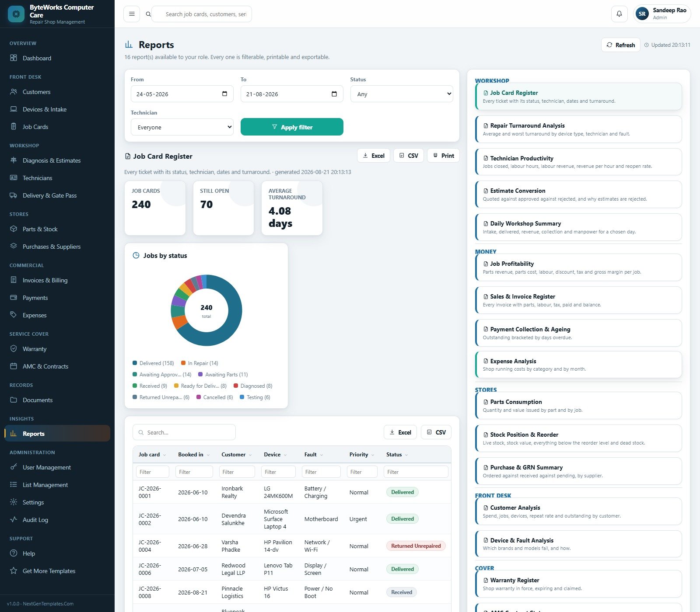Image resolution: width=700 pixels, height=612 pixels.
Task: Click the Parts & Stock box icon
Action: tap(14, 229)
